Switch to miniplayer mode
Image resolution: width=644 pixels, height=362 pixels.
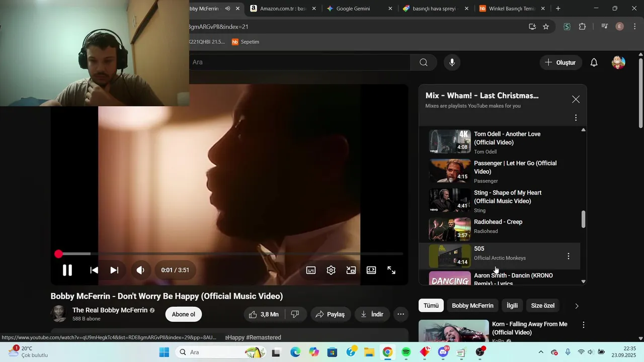click(351, 270)
